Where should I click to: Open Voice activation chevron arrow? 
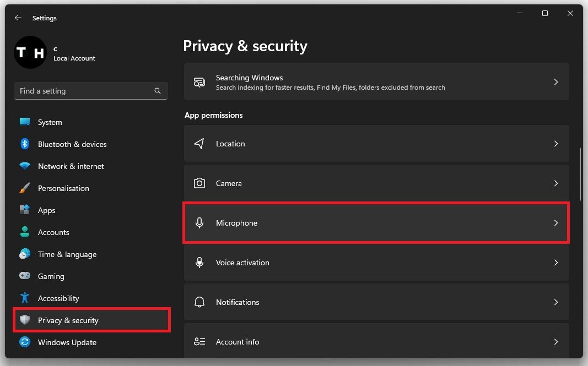coord(556,263)
